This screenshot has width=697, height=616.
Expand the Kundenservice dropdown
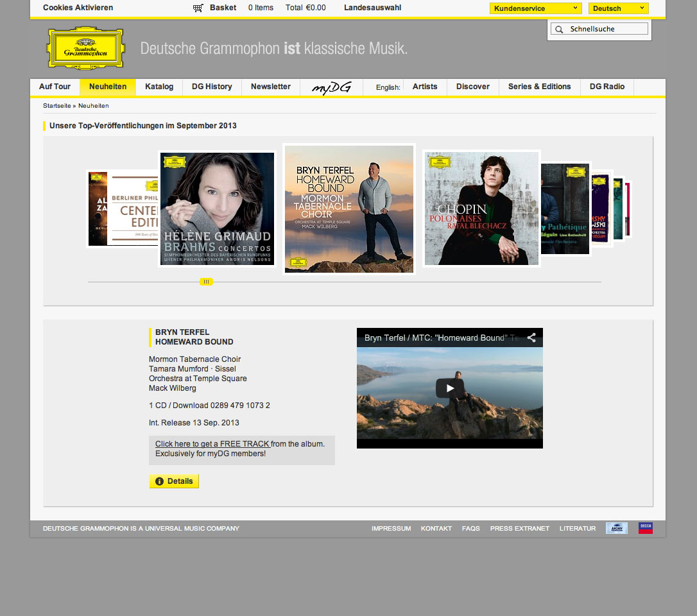(535, 8)
